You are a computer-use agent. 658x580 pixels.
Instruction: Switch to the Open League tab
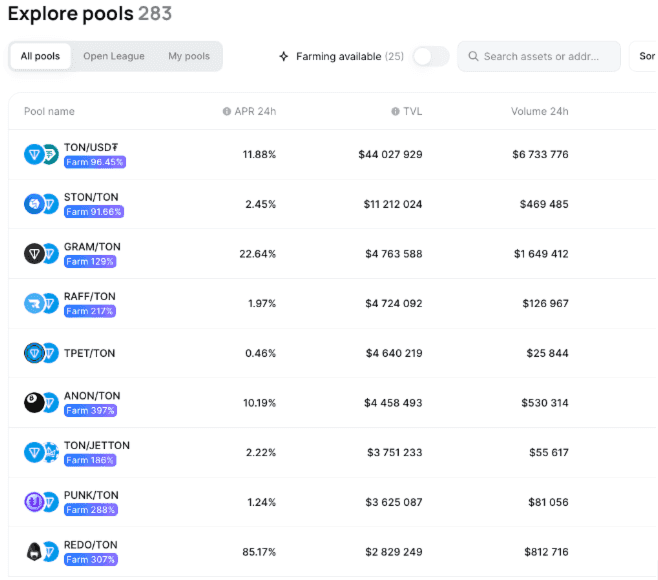coord(114,56)
